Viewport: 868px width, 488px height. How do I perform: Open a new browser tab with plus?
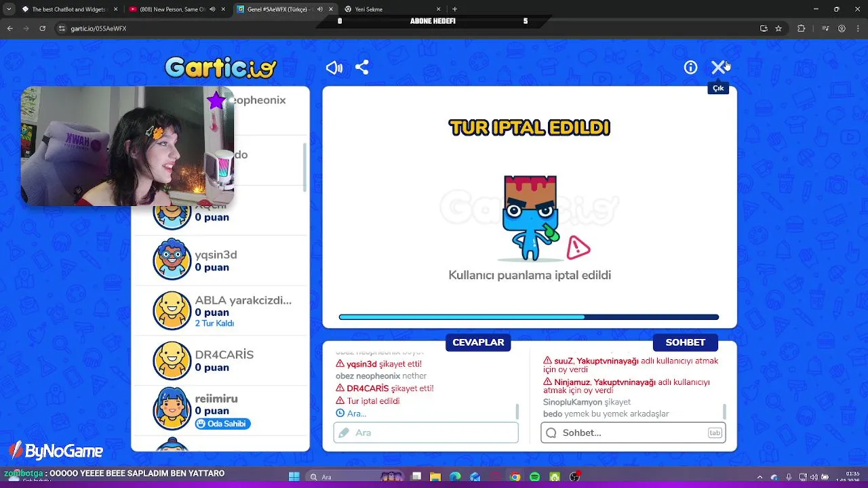click(x=454, y=9)
